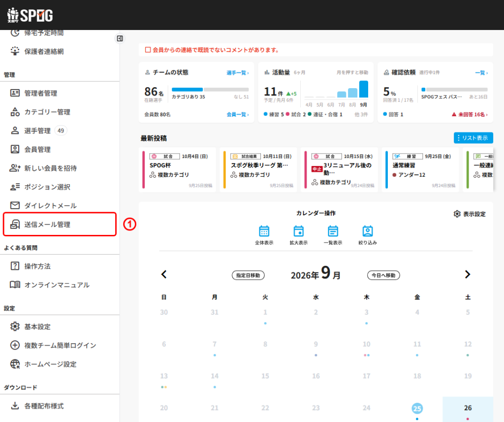Image resolution: width=504 pixels, height=422 pixels.
Task: Open 送信メール管理 menu item
Action: coord(60,224)
